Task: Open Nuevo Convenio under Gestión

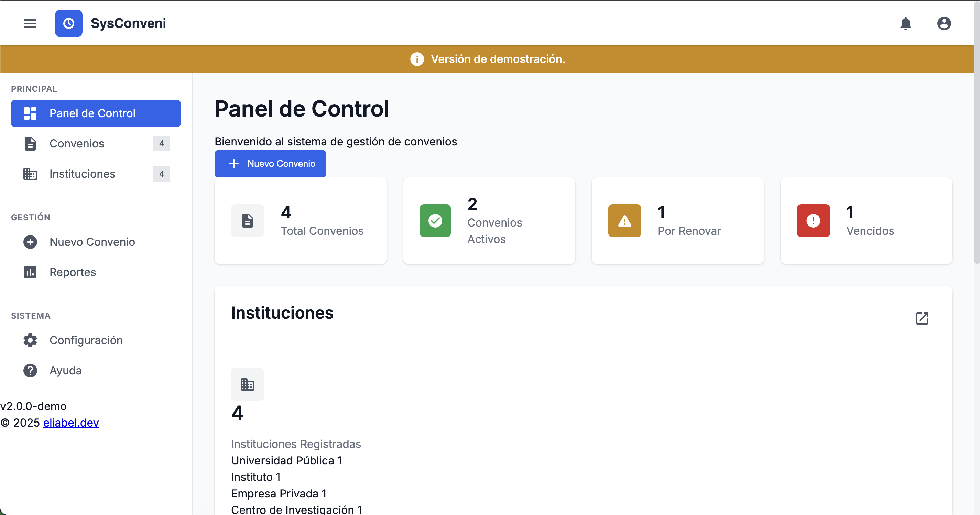Action: (92, 242)
